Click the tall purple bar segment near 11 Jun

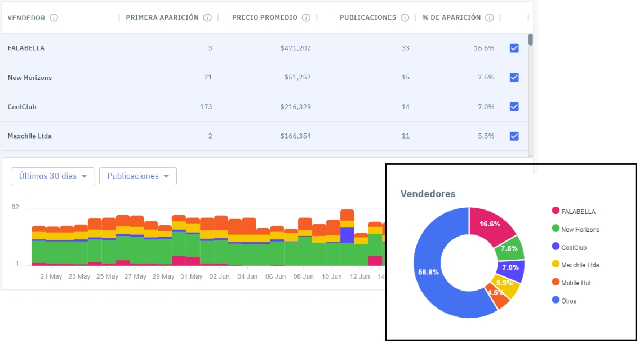tap(347, 235)
